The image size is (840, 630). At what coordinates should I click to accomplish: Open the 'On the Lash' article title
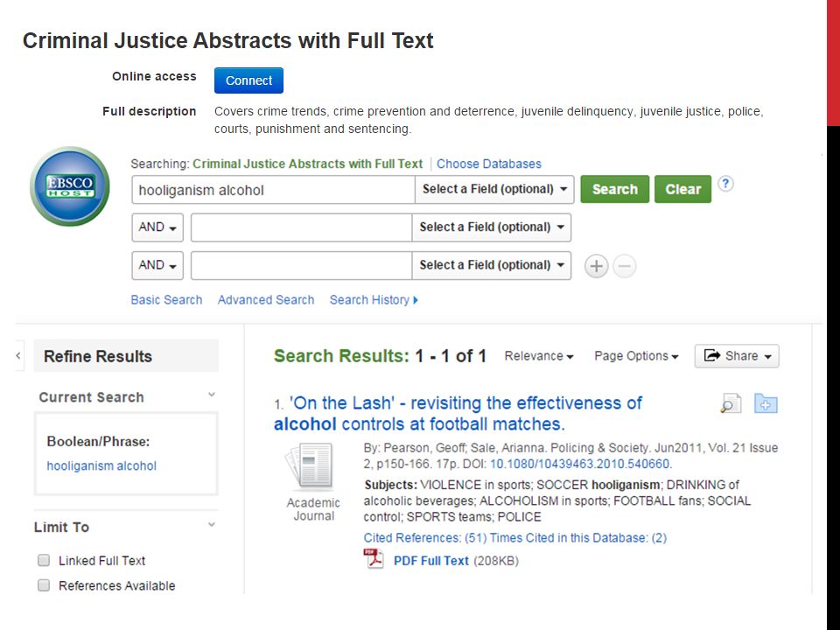(x=458, y=414)
